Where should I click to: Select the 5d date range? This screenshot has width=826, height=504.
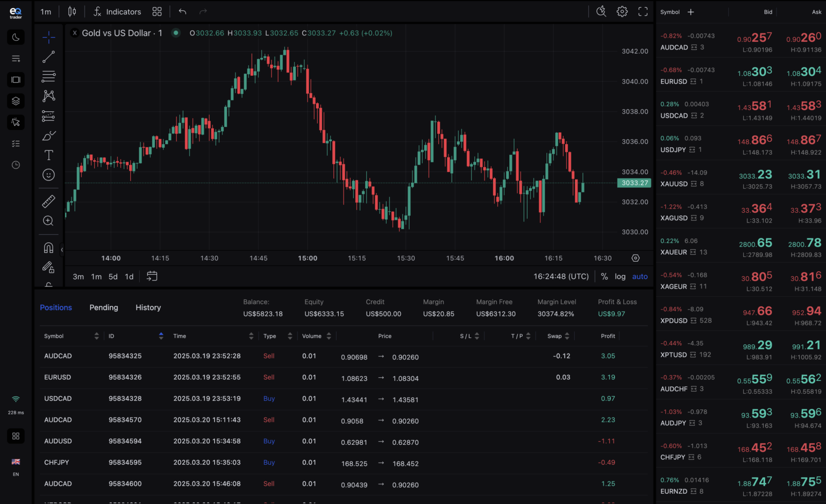tap(113, 277)
